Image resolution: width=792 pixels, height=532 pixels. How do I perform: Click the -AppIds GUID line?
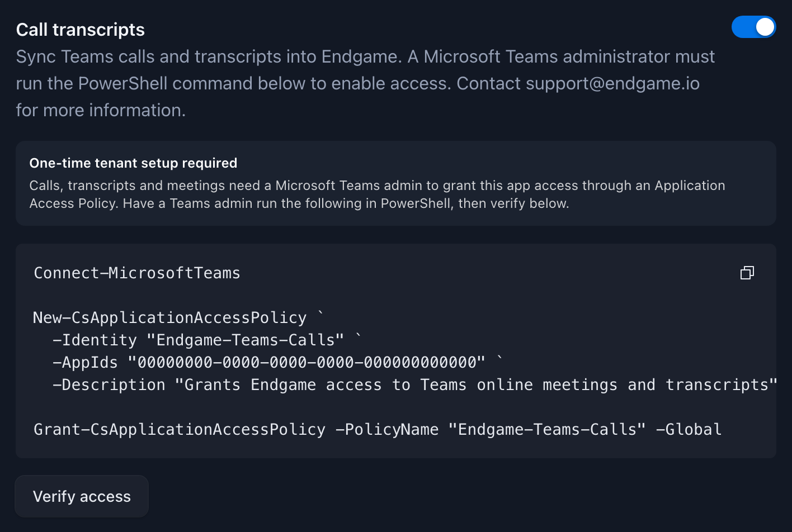[277, 362]
